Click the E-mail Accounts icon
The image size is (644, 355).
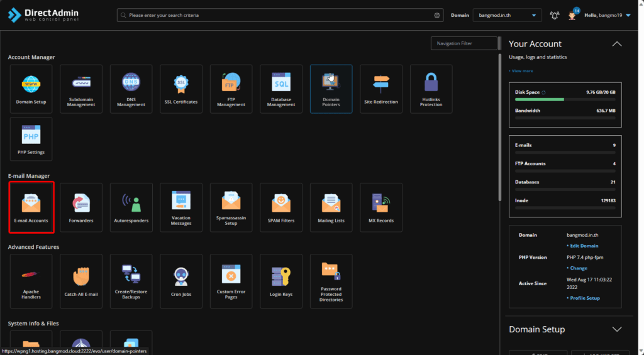click(x=31, y=207)
